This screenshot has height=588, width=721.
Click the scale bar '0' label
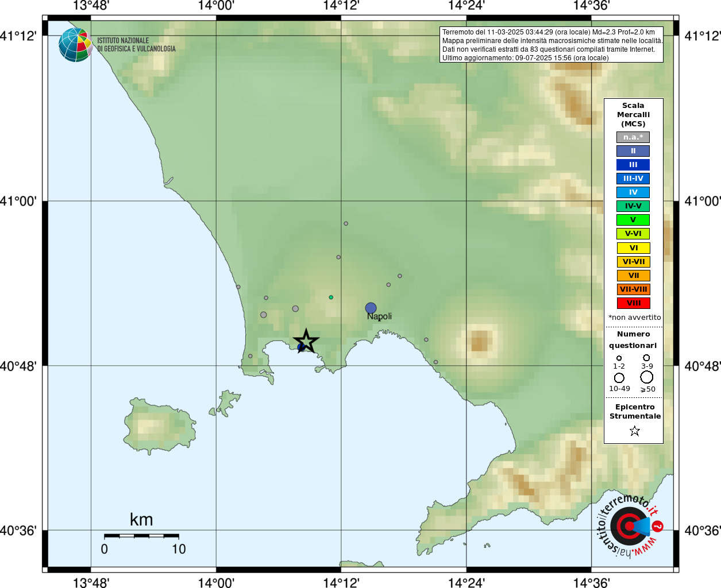pyautogui.click(x=104, y=549)
